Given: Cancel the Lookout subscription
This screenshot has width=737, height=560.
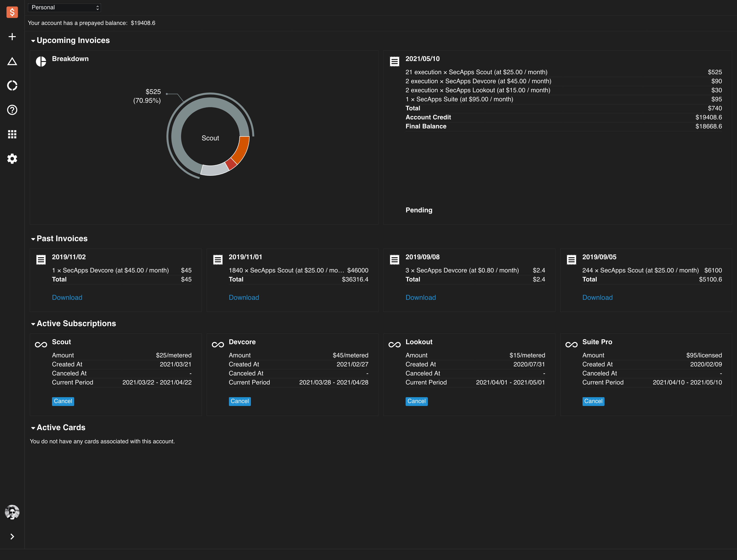Looking at the screenshot, I should pos(417,401).
